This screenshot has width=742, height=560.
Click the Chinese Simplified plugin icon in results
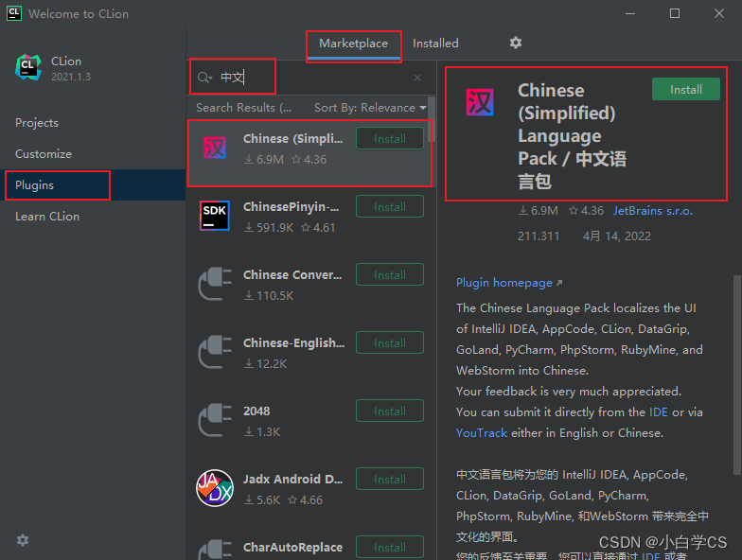pos(215,148)
